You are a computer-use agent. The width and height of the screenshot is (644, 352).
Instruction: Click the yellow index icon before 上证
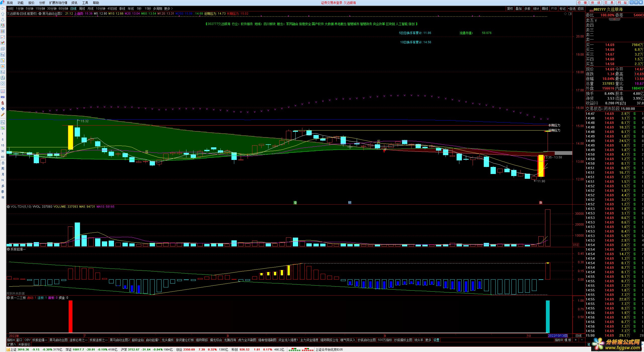click(8, 350)
